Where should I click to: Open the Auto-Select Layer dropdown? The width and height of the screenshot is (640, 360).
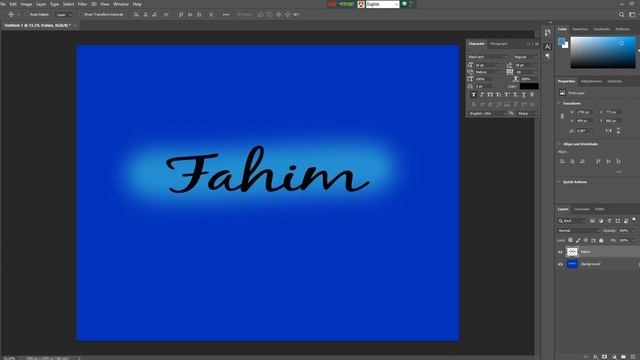(x=64, y=14)
